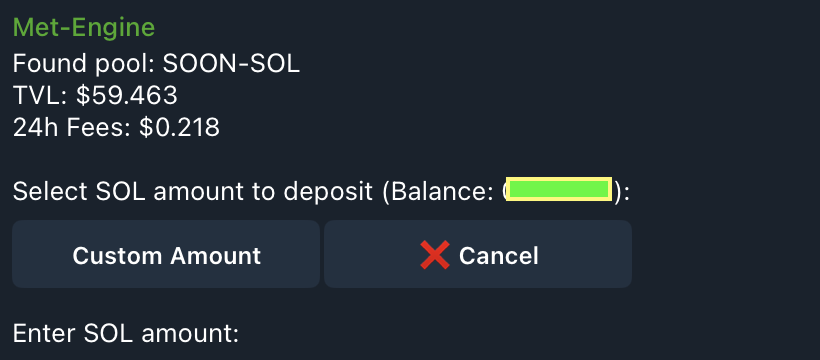Click the green highlighted balance value
Viewport: 820px width, 360px height.
pos(559,189)
